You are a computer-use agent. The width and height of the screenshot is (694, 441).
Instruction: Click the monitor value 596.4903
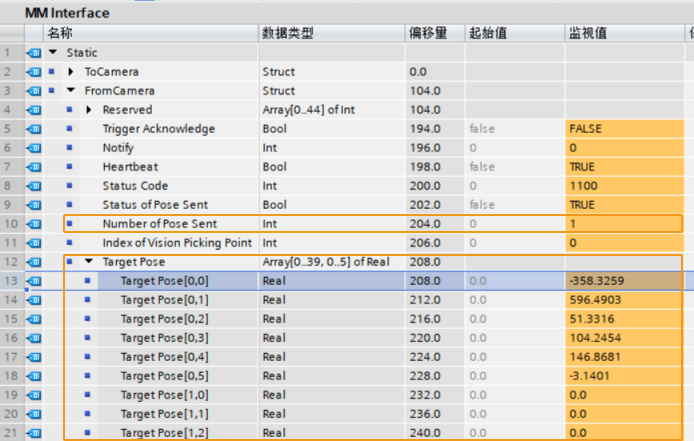[595, 300]
